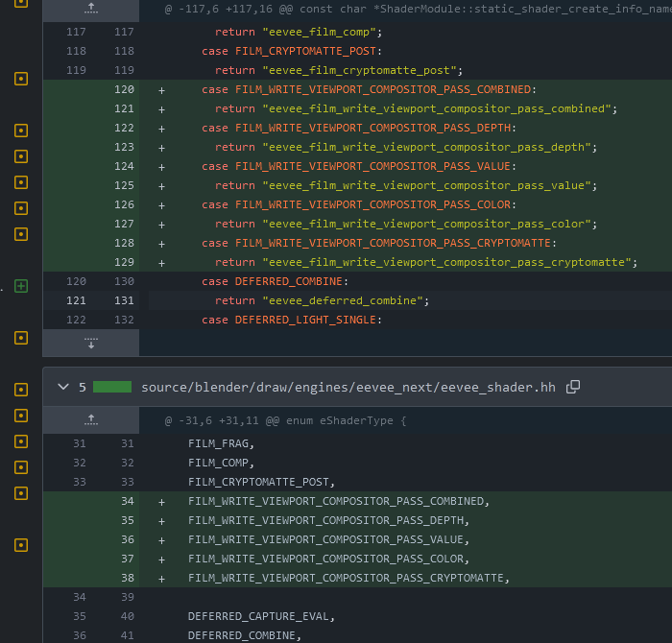Click new line number 130 beside DEFERRED_COMBINE
672x643 pixels.
pyautogui.click(x=124, y=281)
